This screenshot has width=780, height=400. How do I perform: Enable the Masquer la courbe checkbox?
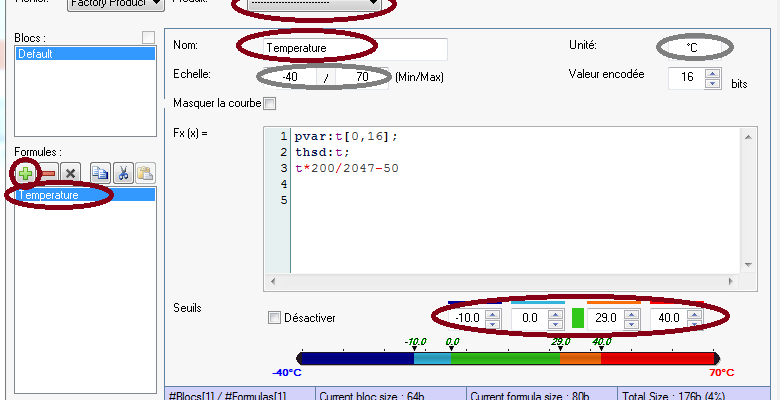pos(269,103)
